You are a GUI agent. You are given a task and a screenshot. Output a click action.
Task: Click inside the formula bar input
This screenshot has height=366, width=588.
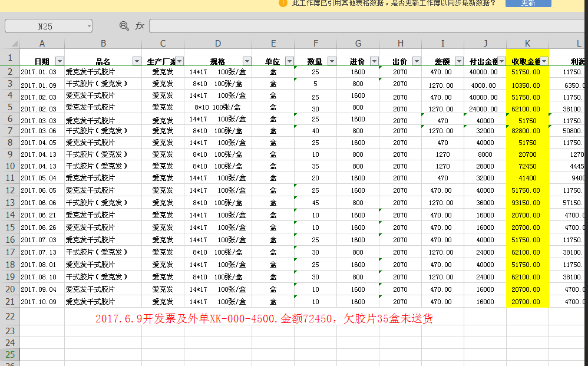(365, 26)
